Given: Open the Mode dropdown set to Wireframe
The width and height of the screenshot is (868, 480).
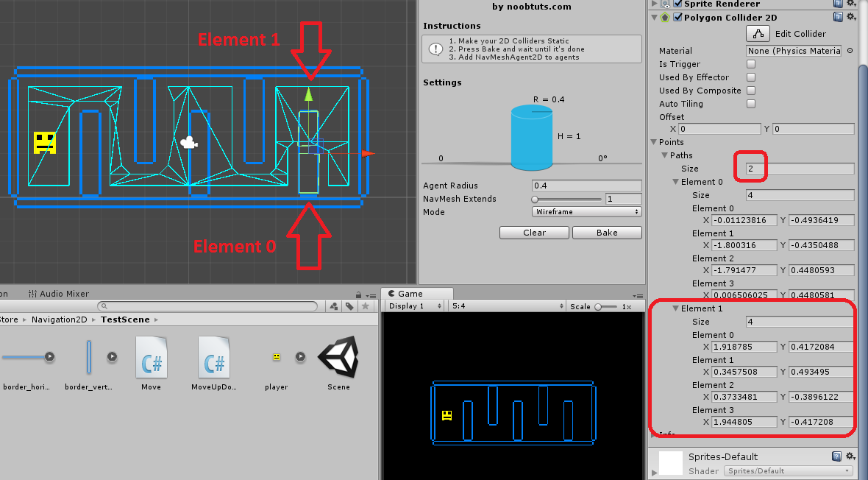Looking at the screenshot, I should coord(586,212).
